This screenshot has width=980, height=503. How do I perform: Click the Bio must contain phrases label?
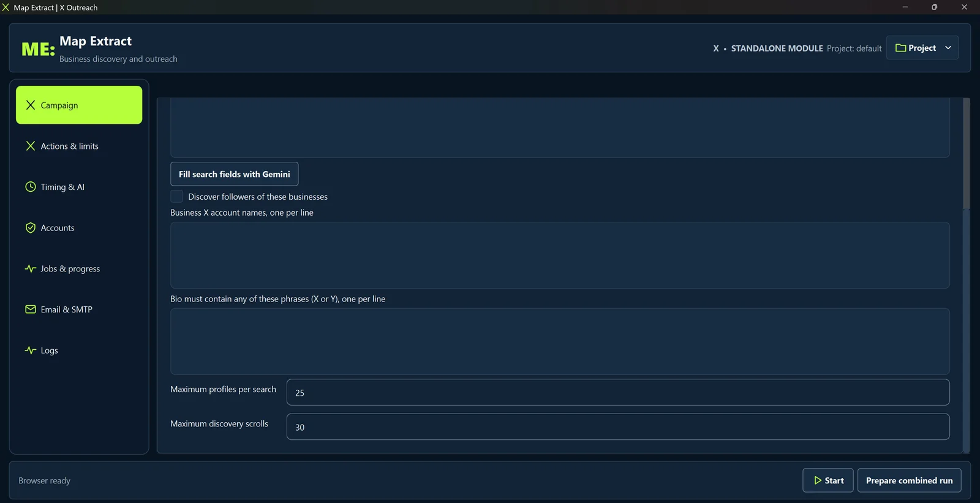coord(278,299)
